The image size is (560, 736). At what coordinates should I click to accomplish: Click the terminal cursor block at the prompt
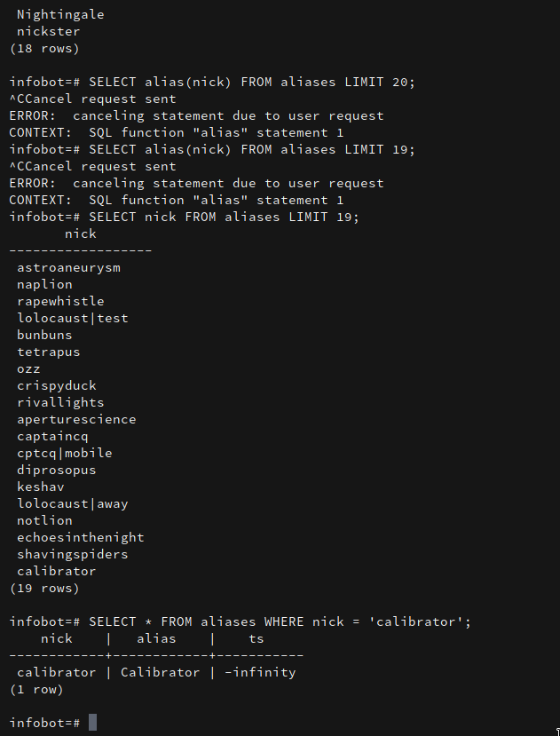click(x=92, y=723)
